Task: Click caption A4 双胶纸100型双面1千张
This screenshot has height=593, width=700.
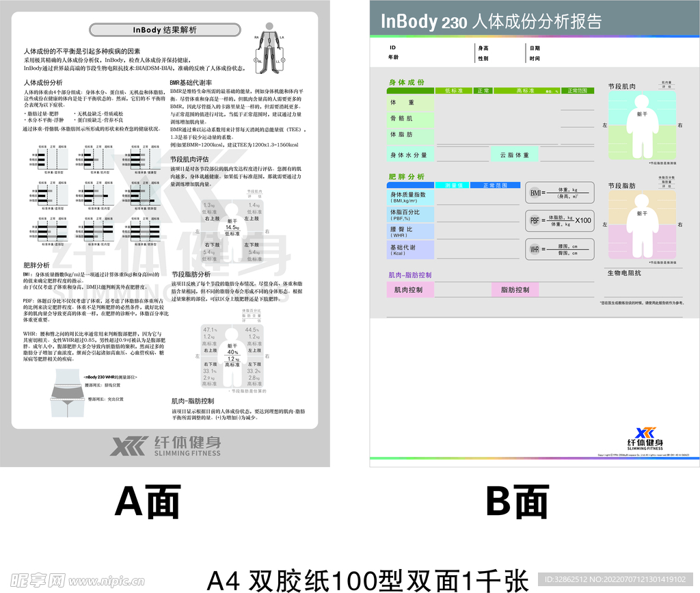Action: (368, 581)
